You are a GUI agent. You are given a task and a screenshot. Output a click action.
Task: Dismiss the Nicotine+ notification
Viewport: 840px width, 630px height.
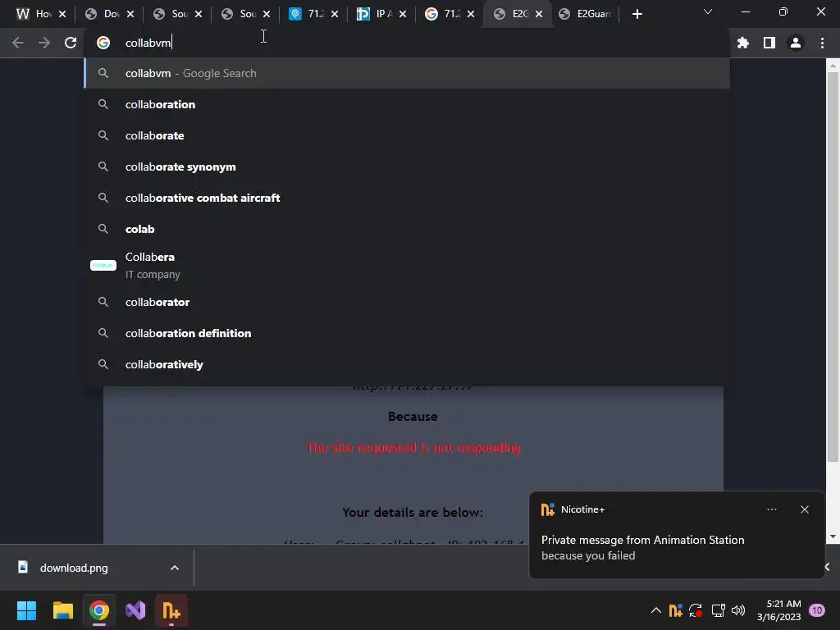tap(805, 509)
